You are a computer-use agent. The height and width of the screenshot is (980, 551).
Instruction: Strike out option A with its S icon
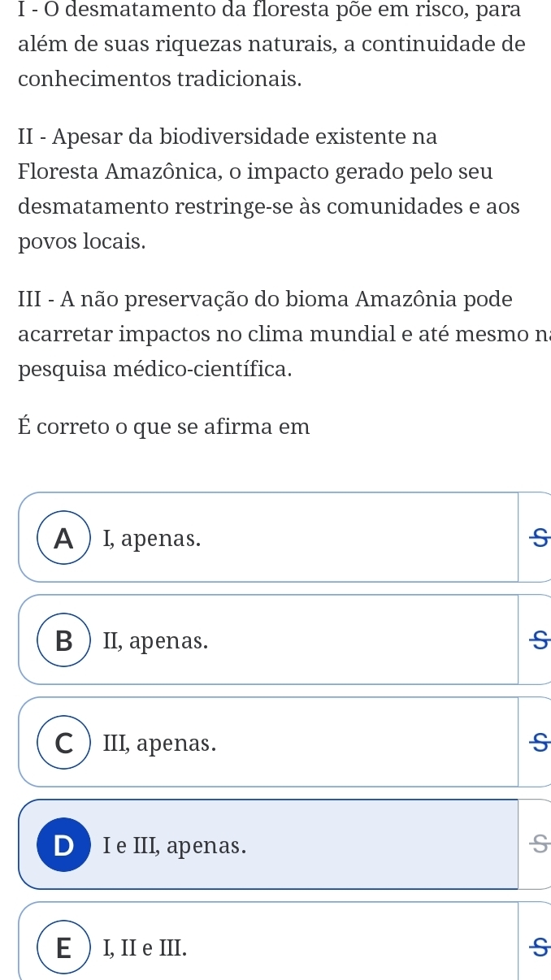(x=536, y=538)
